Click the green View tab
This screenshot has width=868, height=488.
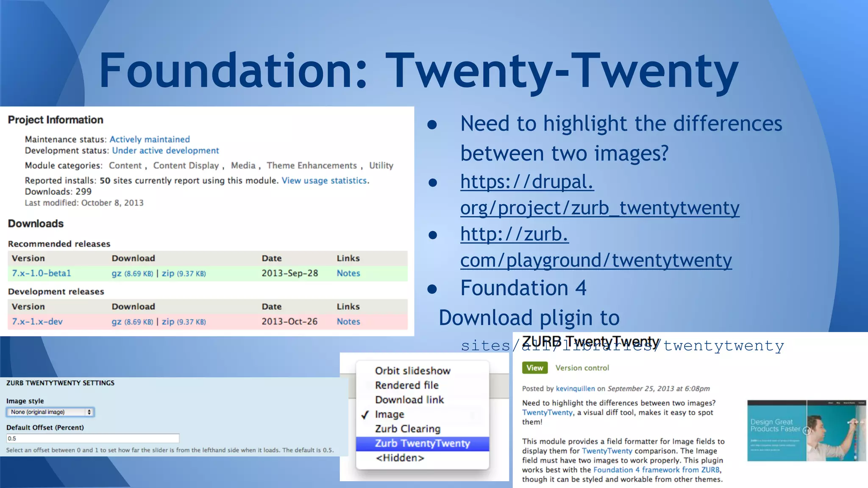(x=535, y=368)
